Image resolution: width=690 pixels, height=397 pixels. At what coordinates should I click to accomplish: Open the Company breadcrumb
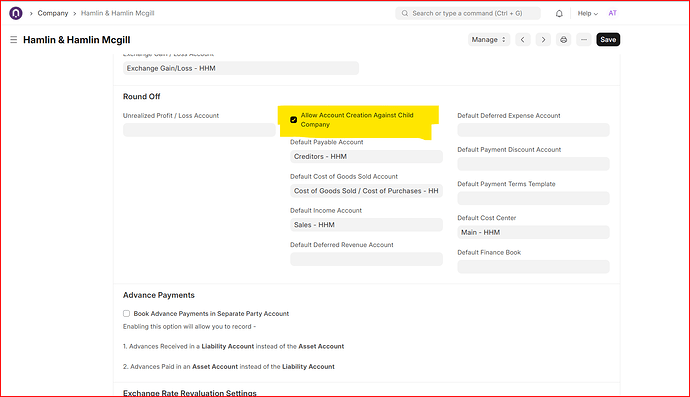click(53, 13)
